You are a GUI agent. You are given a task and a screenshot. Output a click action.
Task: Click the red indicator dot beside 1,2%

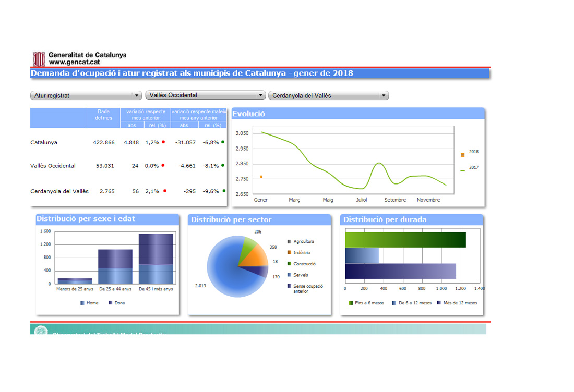163,142
